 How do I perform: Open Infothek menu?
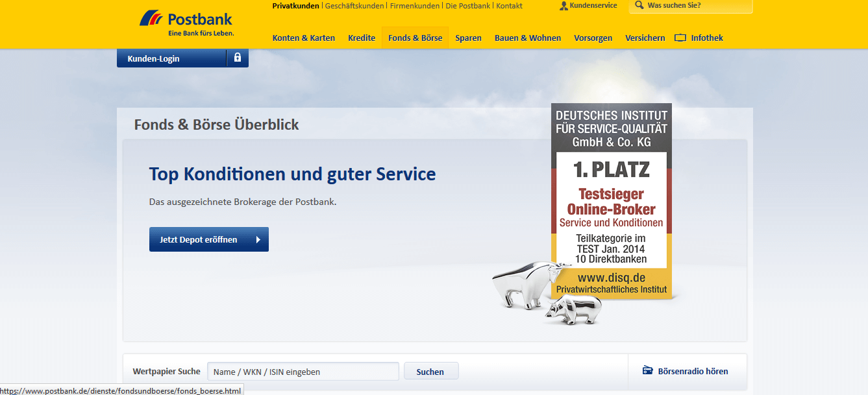(707, 38)
